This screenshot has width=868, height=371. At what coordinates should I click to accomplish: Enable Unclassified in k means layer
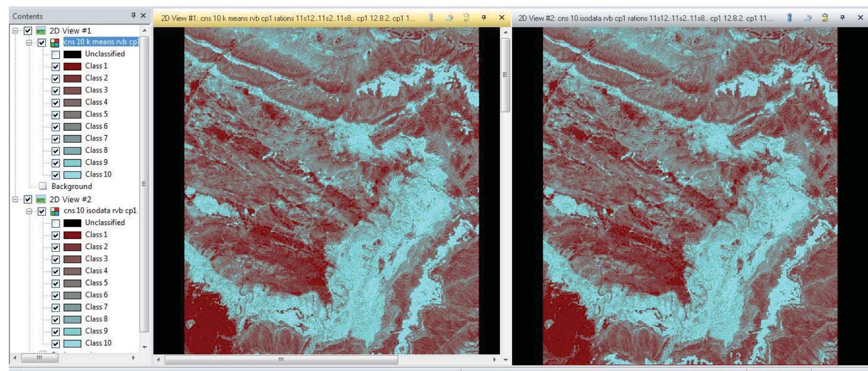[55, 54]
